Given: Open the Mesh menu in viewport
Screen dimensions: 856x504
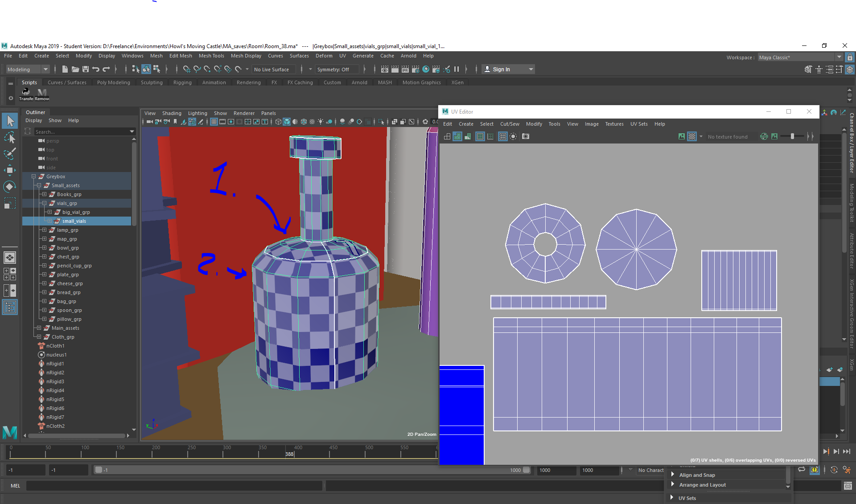Looking at the screenshot, I should [156, 55].
